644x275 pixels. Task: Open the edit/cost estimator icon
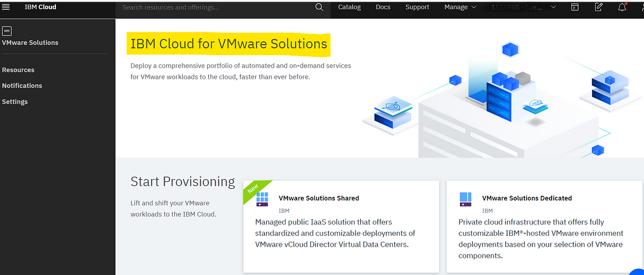599,8
